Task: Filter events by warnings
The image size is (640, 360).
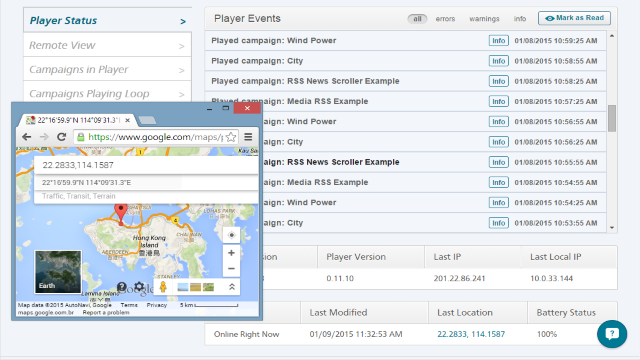Action: click(484, 19)
